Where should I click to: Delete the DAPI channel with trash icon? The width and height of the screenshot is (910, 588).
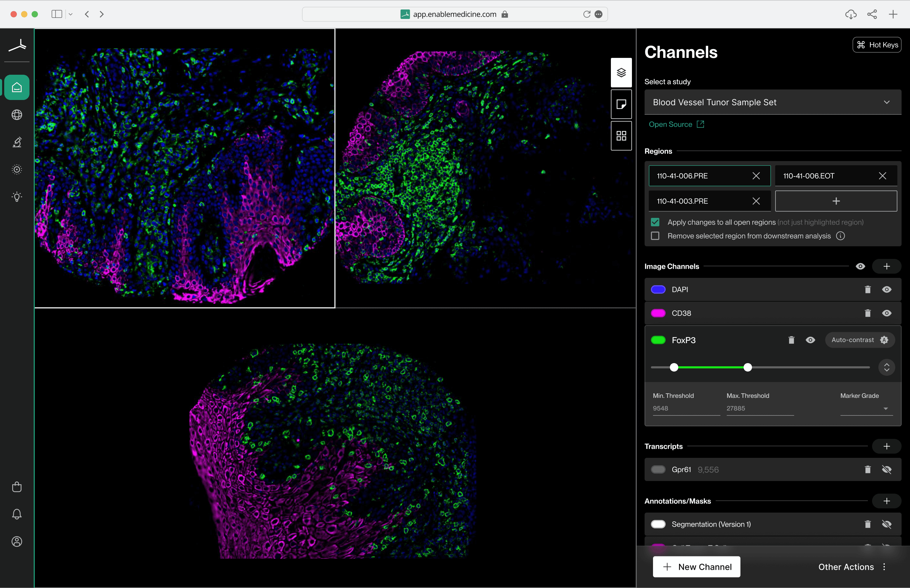868,289
